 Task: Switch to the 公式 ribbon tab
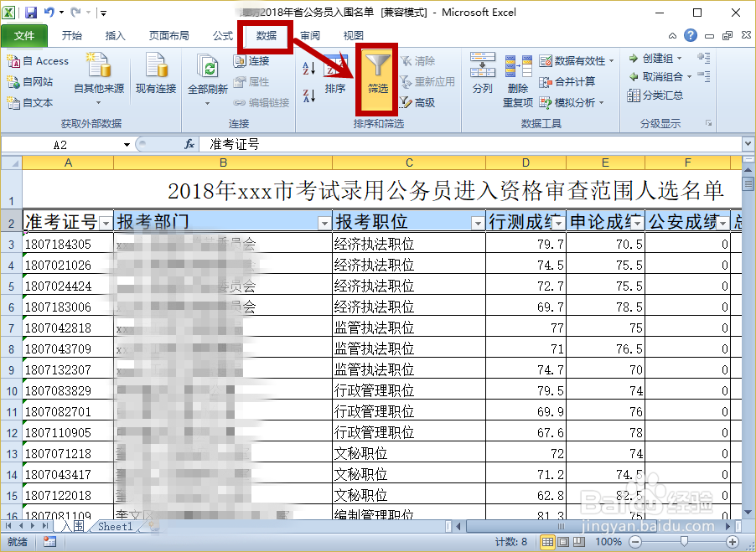point(220,35)
